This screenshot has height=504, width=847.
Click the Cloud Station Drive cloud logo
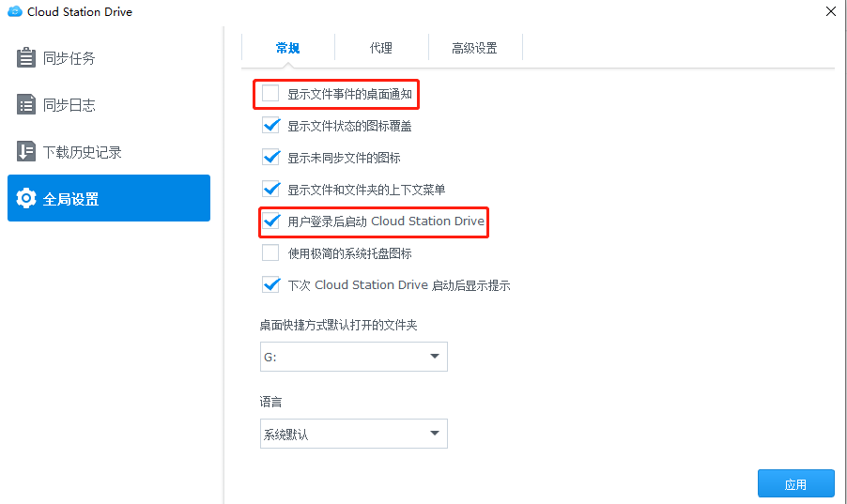point(15,11)
